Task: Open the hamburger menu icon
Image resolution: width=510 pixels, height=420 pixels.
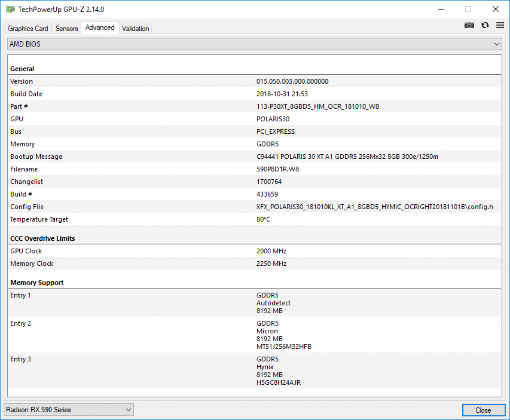Action: point(500,25)
